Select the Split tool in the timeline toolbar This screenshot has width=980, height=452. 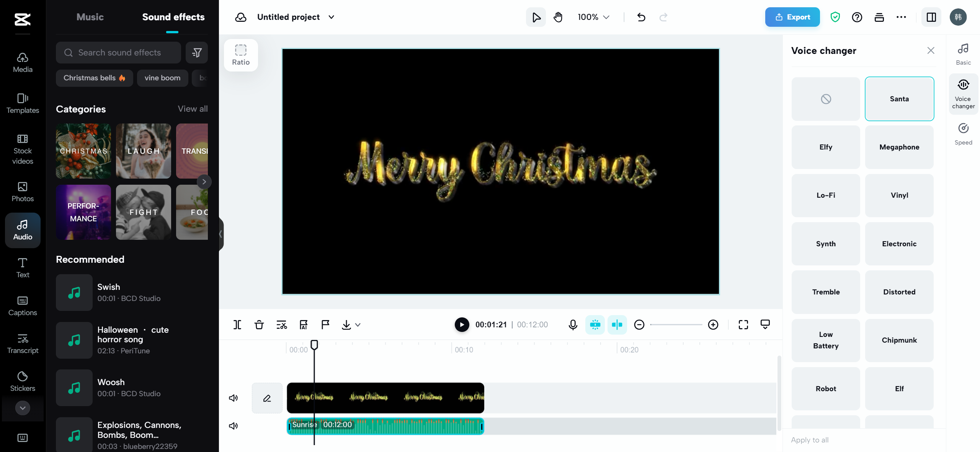tap(237, 325)
